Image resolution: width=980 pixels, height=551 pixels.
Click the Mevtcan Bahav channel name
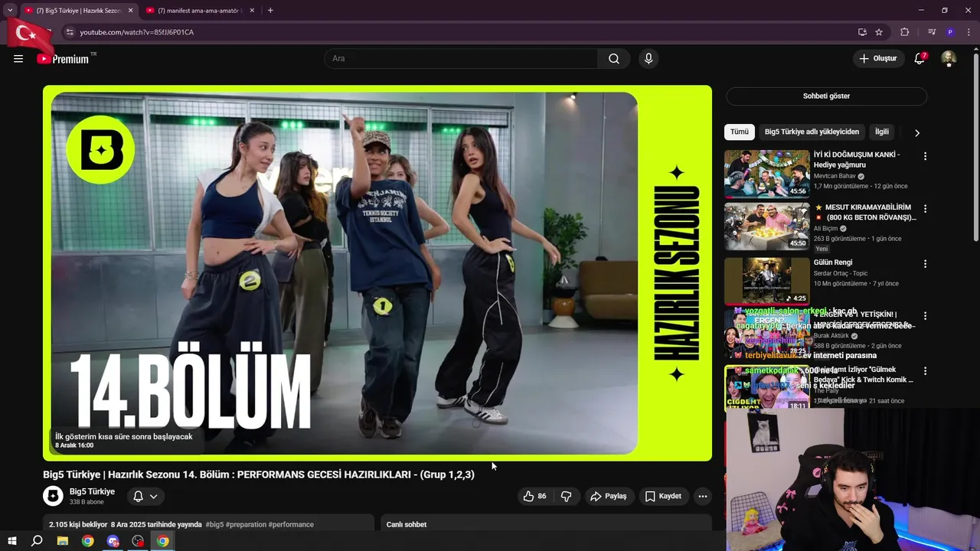[x=835, y=176]
